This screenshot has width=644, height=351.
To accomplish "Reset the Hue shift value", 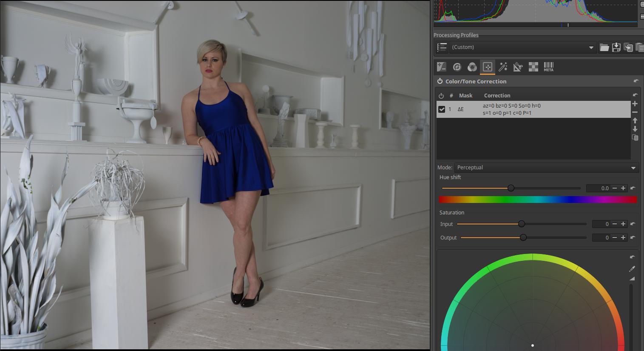I will (x=633, y=188).
